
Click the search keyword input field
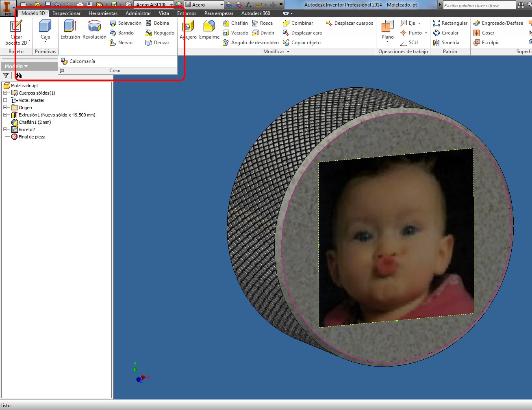(479, 5)
